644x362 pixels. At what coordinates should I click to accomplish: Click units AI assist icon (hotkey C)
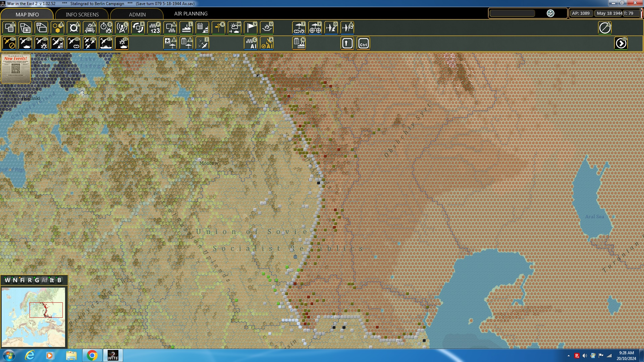(251, 44)
